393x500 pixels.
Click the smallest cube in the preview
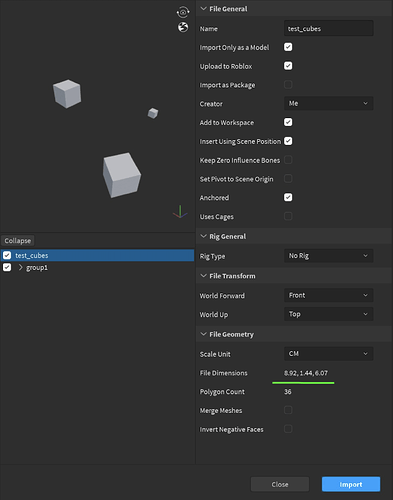(x=153, y=113)
